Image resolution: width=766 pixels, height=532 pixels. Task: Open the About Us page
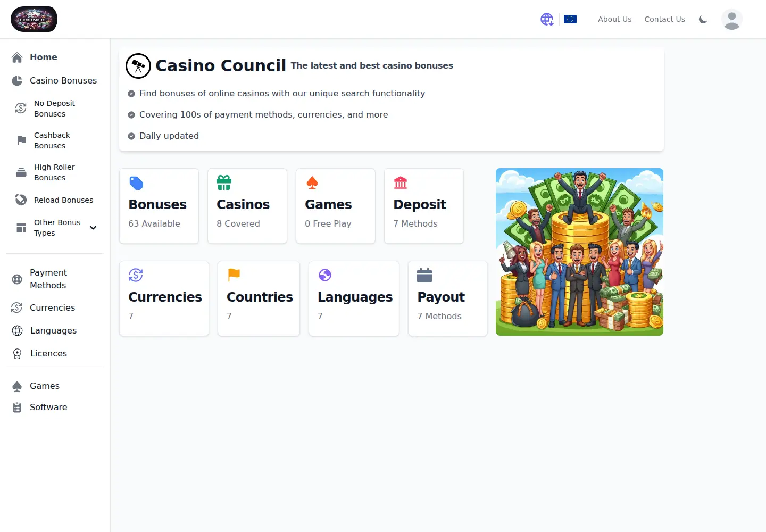[x=614, y=19]
